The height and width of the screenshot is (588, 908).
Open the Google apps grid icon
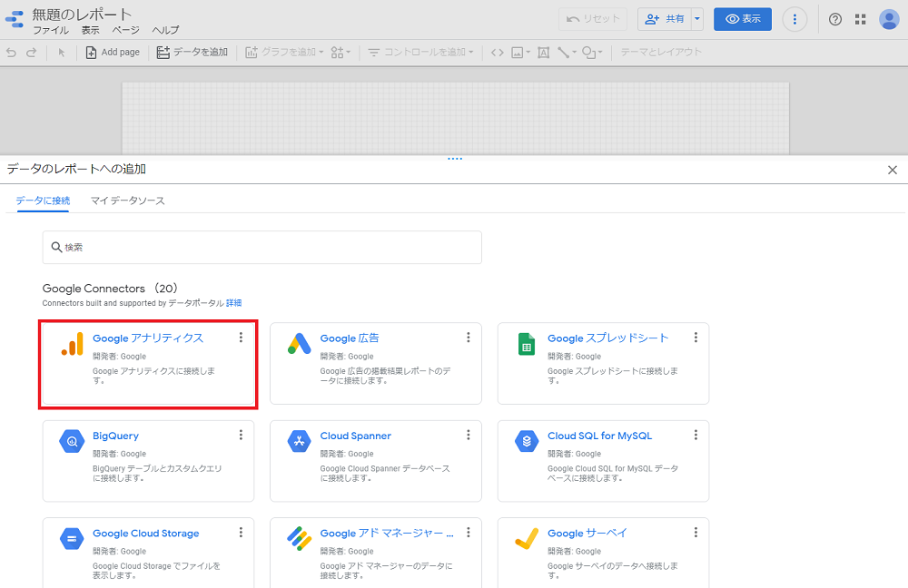pos(861,19)
